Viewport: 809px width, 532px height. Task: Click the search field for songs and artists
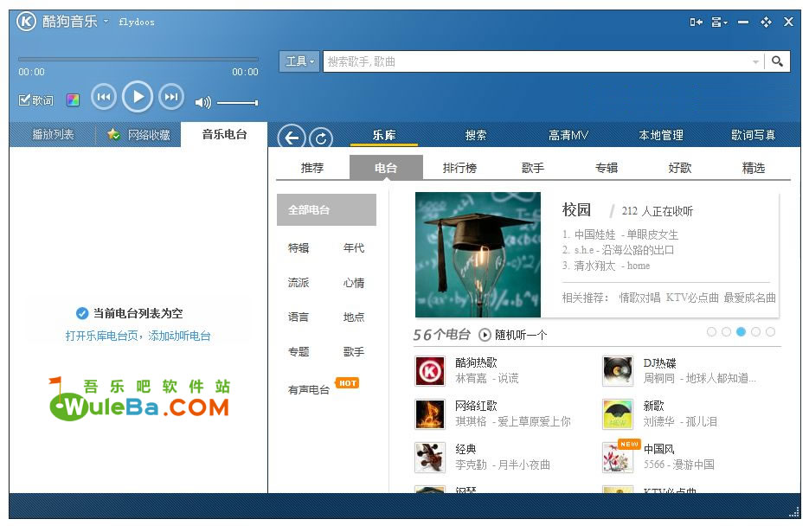pyautogui.click(x=536, y=61)
